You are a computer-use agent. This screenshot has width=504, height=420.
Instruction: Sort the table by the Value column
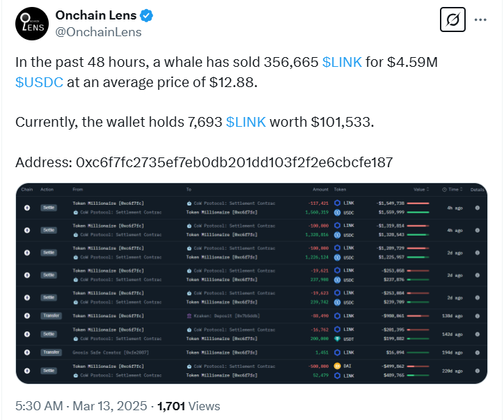click(x=420, y=189)
